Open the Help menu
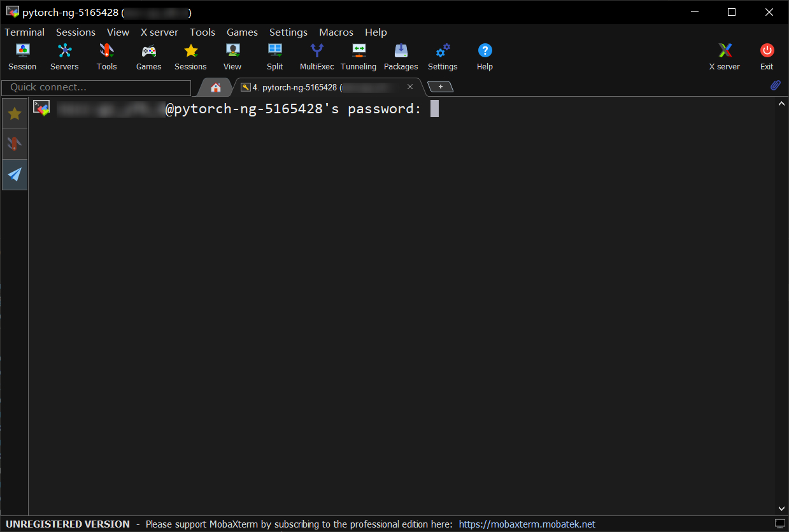 point(376,32)
